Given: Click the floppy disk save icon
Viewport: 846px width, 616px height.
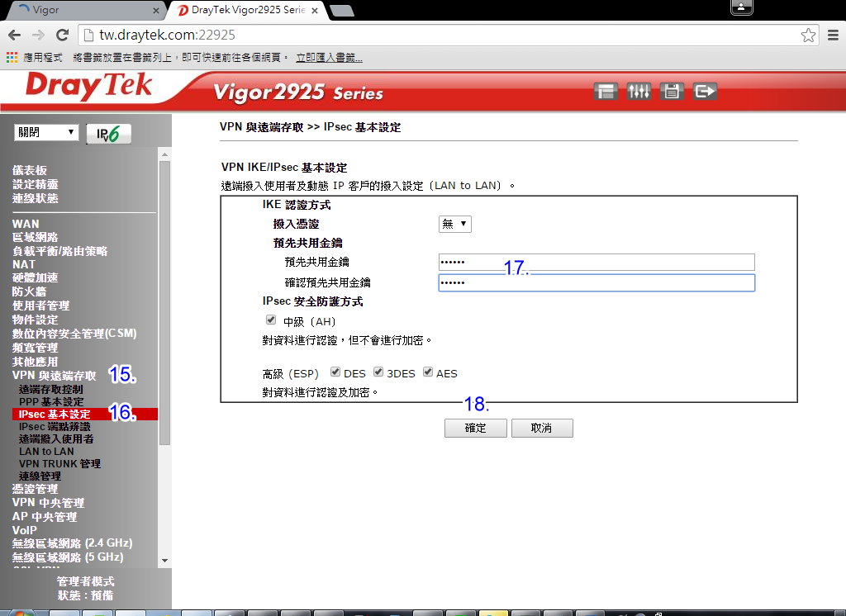Looking at the screenshot, I should click(x=672, y=92).
